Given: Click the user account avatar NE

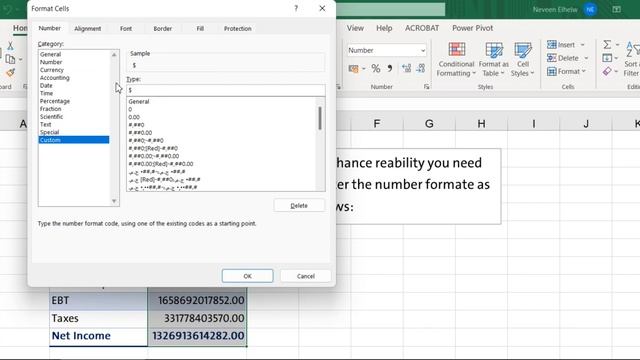Looking at the screenshot, I should pos(590,9).
